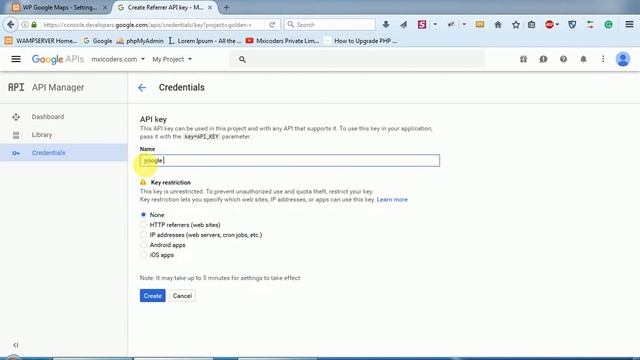Click the Google APIs logo
Viewport: 640px width, 360px height.
pyautogui.click(x=58, y=59)
